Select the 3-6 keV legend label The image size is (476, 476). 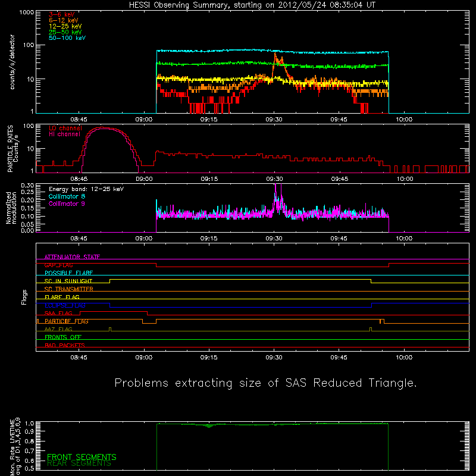62,14
